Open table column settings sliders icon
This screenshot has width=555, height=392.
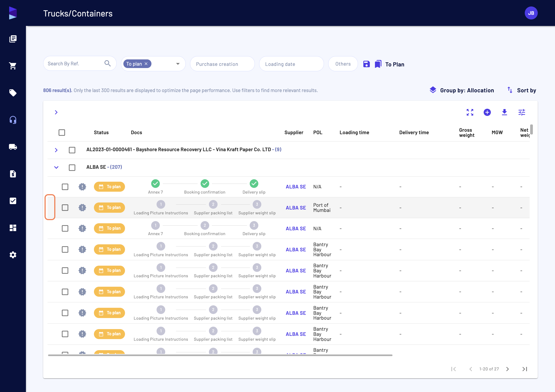tap(522, 112)
